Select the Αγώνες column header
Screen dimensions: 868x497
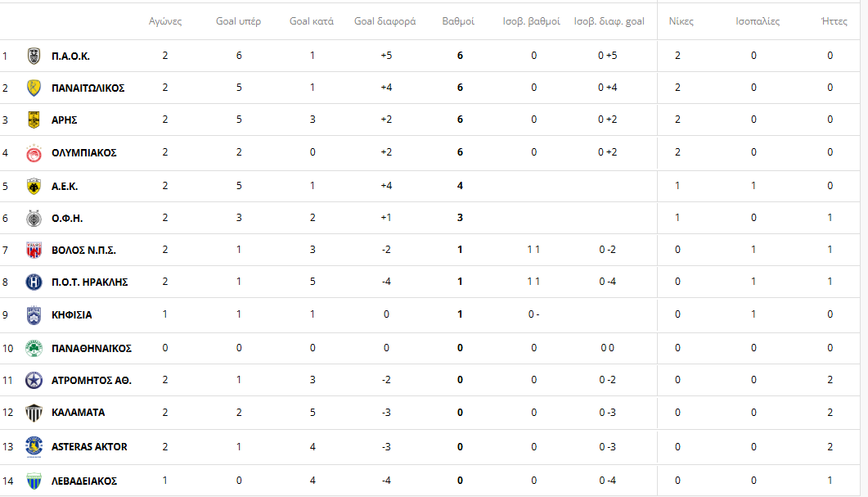coord(165,21)
